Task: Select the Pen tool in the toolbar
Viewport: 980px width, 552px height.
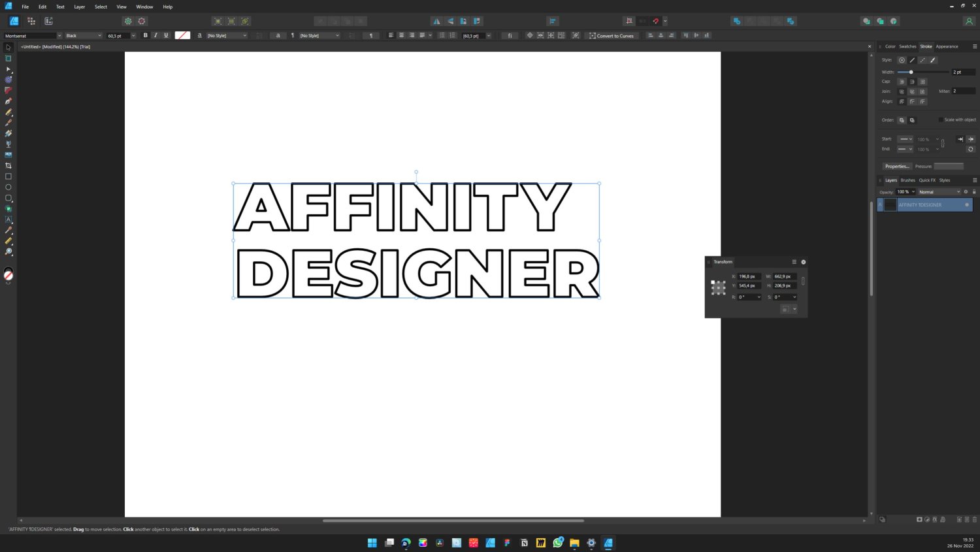Action: click(x=8, y=101)
